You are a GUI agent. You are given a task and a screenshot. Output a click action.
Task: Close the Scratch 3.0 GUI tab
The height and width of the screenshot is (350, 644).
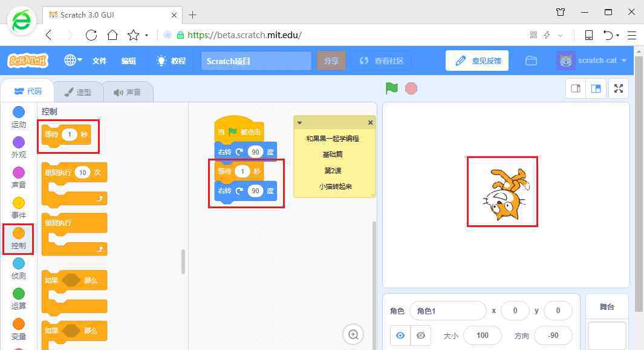click(x=174, y=15)
